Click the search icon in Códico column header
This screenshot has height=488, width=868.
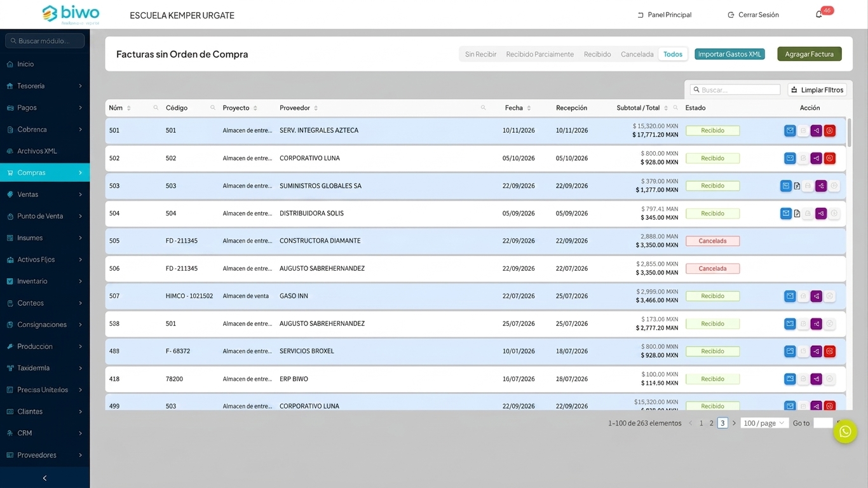click(213, 108)
